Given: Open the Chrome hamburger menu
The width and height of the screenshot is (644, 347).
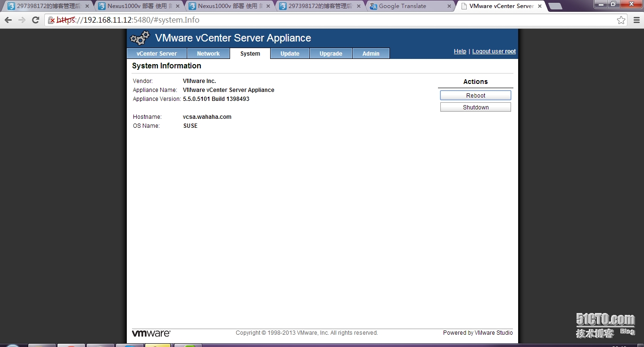Looking at the screenshot, I should coord(636,20).
